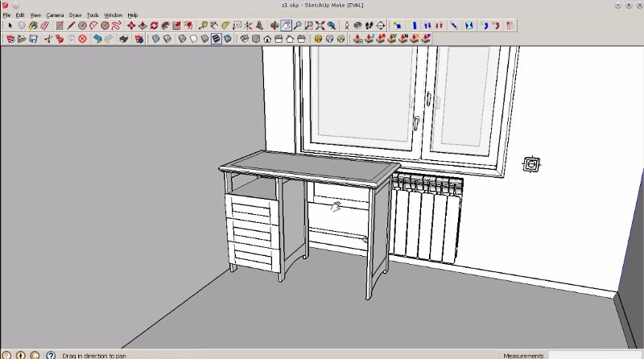
Task: Open the Draw menu
Action: [x=75, y=14]
